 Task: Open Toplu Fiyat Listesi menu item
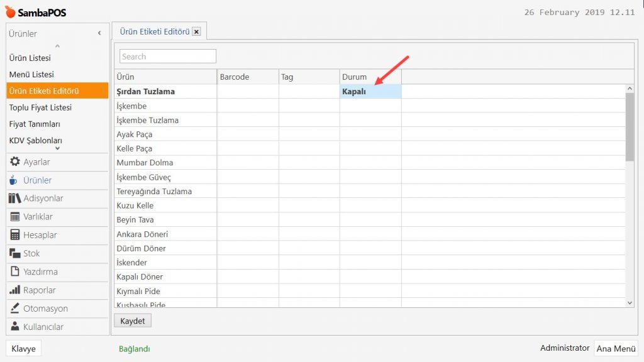[40, 107]
